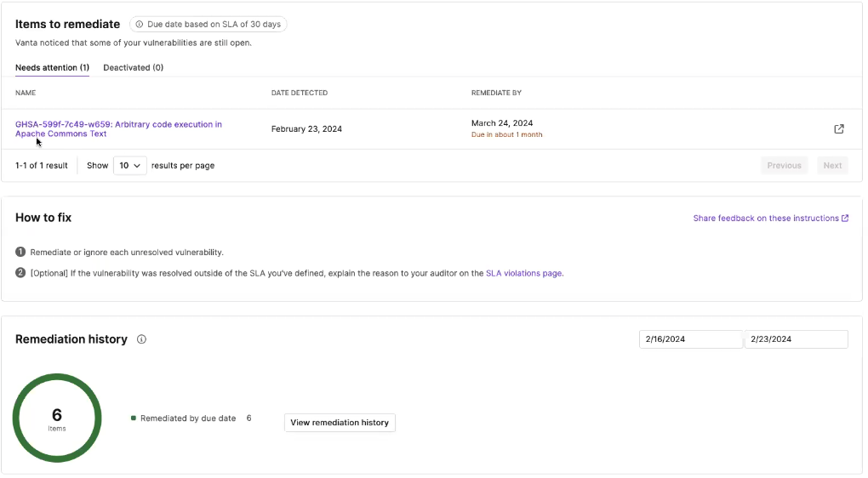Viewport: 868px width, 478px height.
Task: Click the March 24, 2024 remediate date
Action: (502, 123)
